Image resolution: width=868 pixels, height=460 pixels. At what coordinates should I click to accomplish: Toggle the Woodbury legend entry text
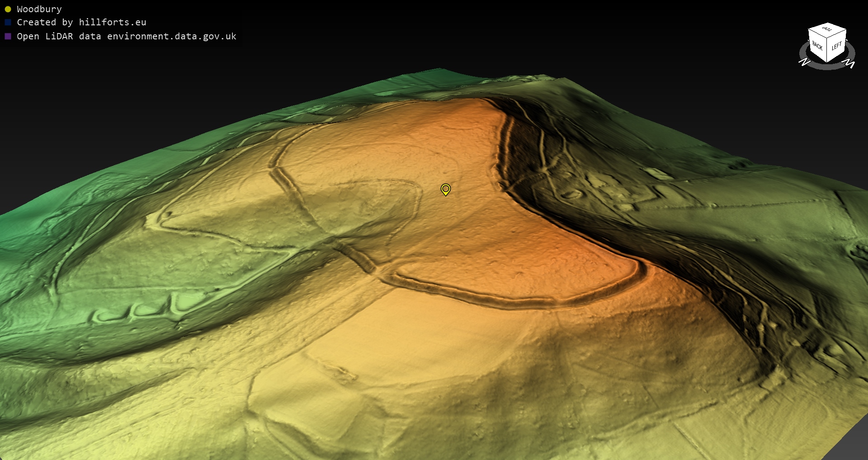coord(39,9)
